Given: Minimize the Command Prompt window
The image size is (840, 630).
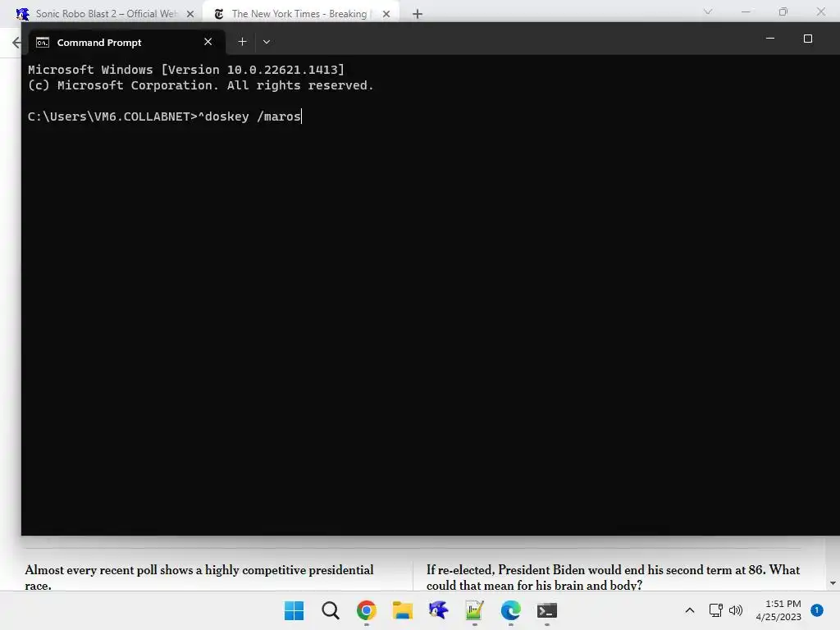Looking at the screenshot, I should pos(769,39).
